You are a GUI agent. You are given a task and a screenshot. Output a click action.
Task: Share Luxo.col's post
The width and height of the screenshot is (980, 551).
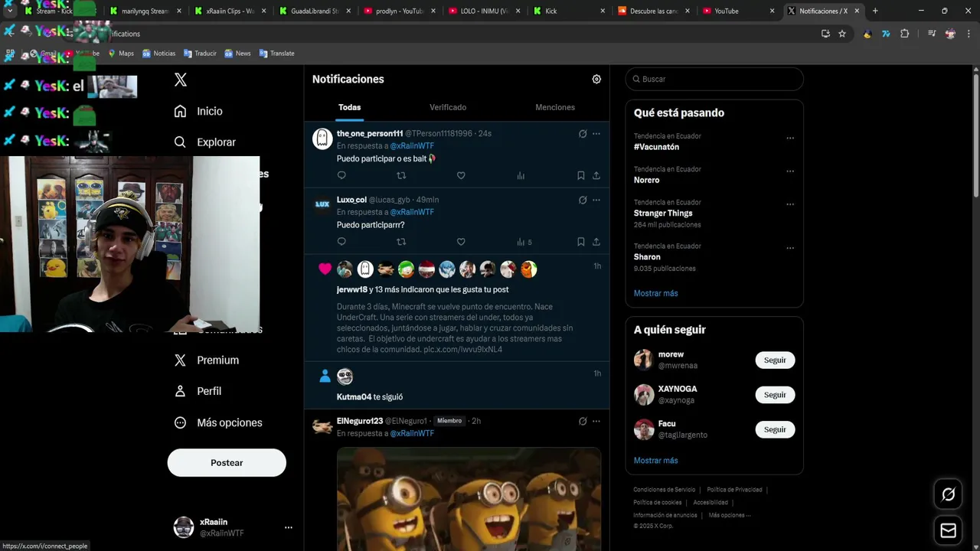(596, 242)
